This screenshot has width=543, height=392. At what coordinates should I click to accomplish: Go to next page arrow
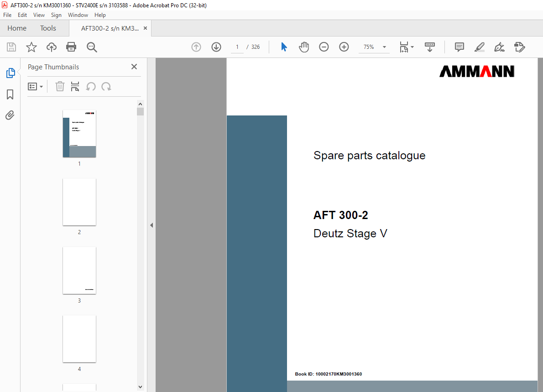click(216, 47)
